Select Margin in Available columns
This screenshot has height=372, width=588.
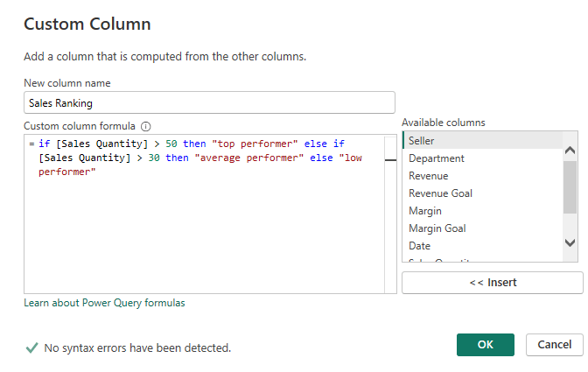coord(482,211)
